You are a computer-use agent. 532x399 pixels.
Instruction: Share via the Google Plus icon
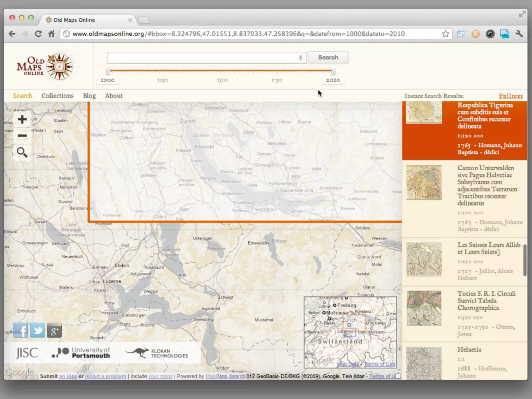coord(54,330)
